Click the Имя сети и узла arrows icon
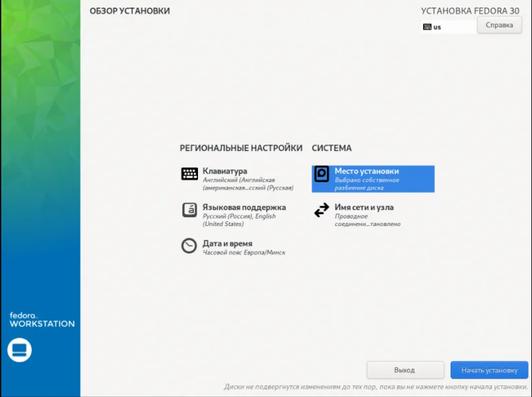The width and height of the screenshot is (532, 397). tap(322, 210)
